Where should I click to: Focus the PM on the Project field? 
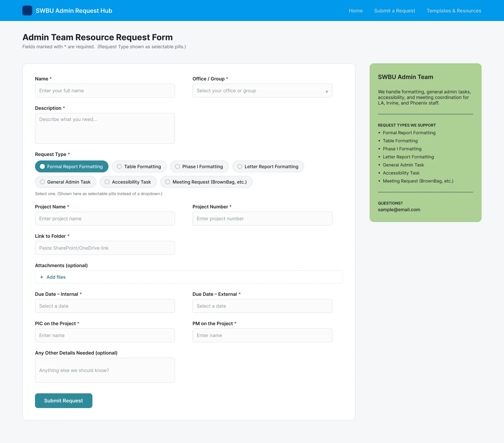coord(262,335)
